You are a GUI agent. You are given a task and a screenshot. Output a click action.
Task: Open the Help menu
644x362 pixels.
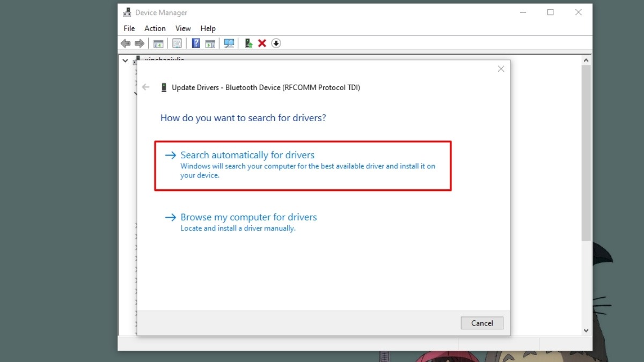(x=208, y=28)
